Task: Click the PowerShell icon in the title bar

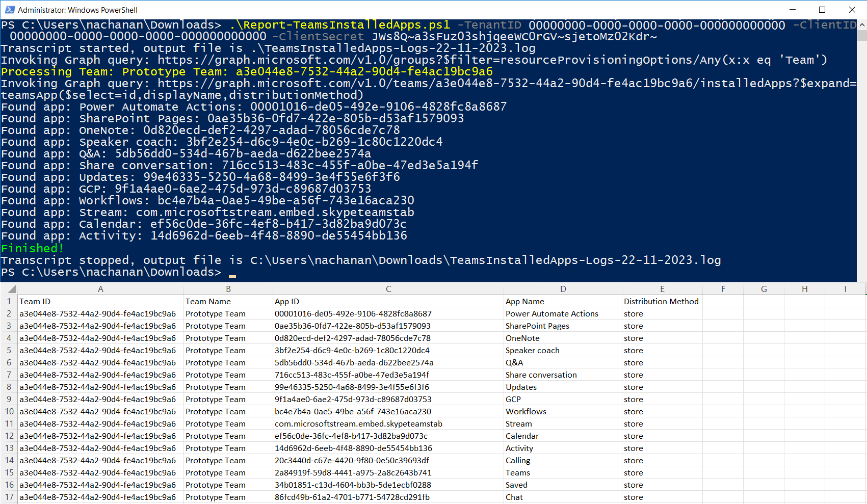Action: click(x=10, y=10)
